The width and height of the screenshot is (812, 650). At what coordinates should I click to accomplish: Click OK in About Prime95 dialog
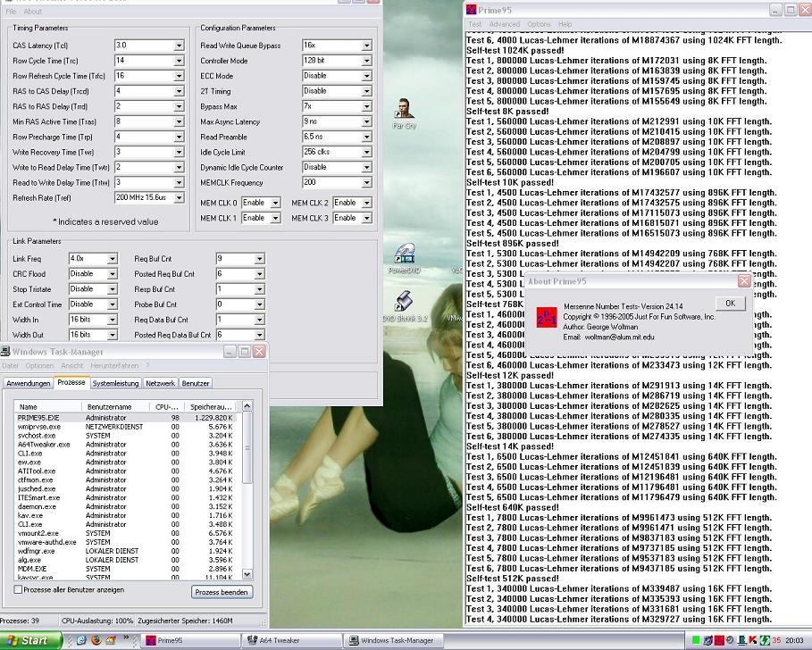pos(730,304)
